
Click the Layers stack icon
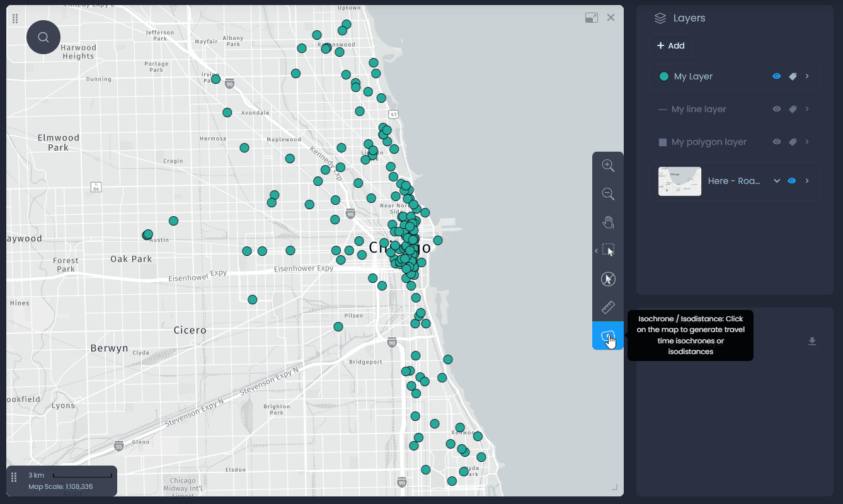pos(660,18)
